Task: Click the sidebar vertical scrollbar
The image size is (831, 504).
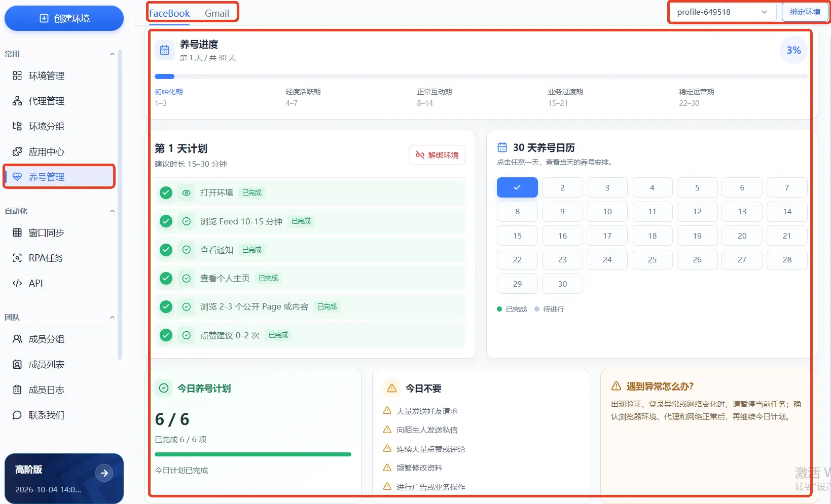Action: 120,205
